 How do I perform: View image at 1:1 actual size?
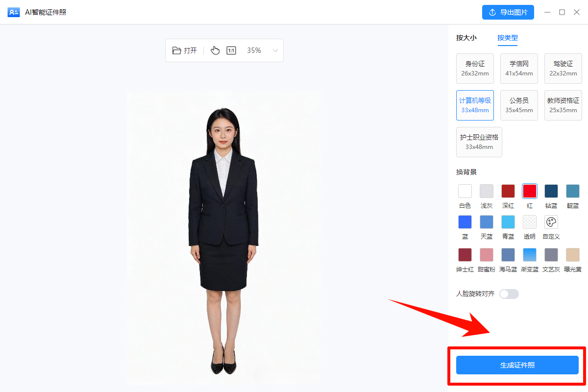coord(231,50)
